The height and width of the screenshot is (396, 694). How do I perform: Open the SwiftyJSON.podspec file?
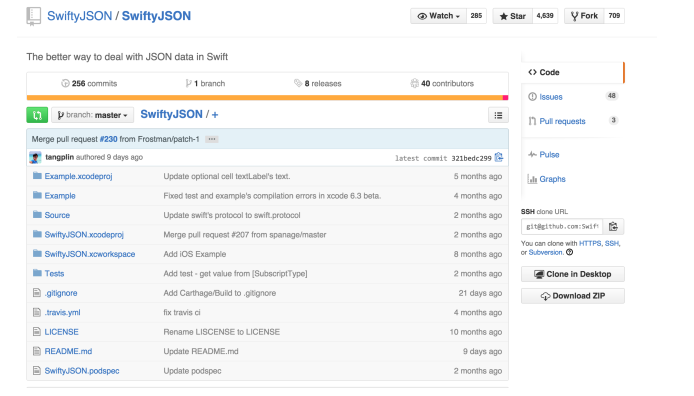[x=82, y=371]
